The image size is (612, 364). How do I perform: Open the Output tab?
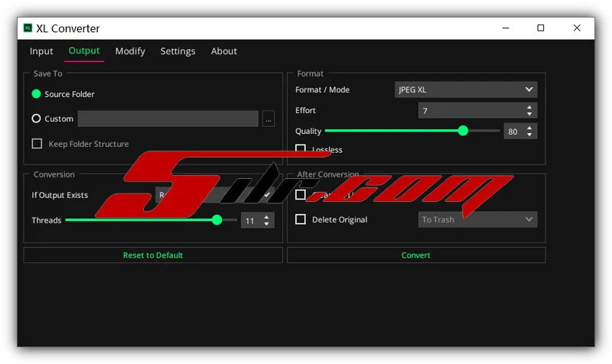(84, 51)
